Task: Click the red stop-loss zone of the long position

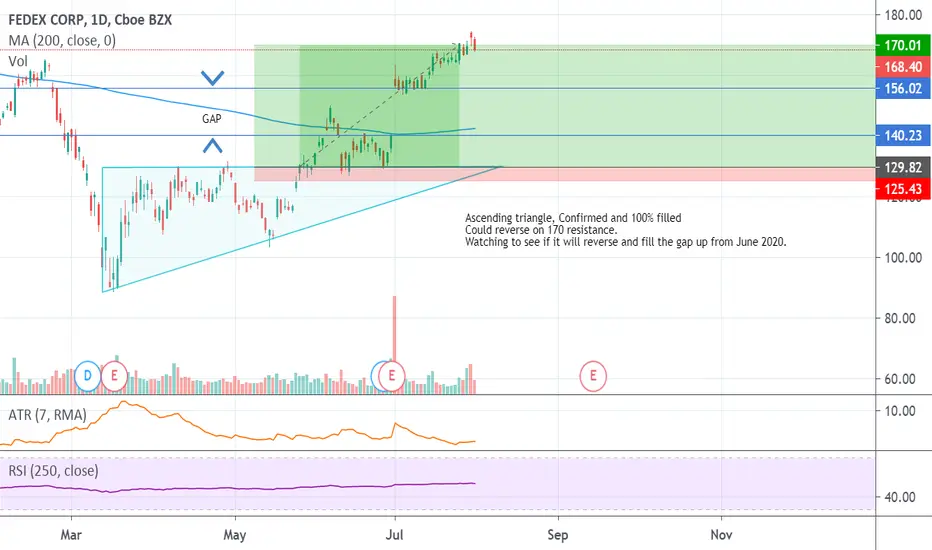Action: (563, 174)
